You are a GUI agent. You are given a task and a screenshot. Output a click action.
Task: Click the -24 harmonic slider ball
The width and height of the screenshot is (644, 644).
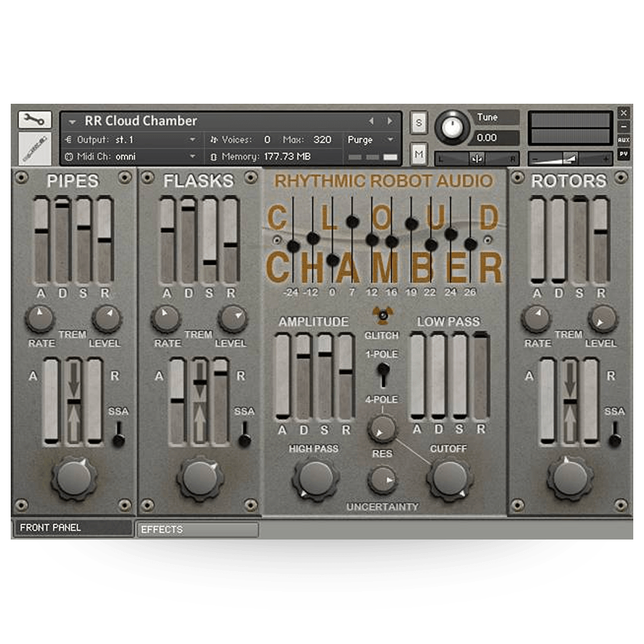(x=293, y=246)
